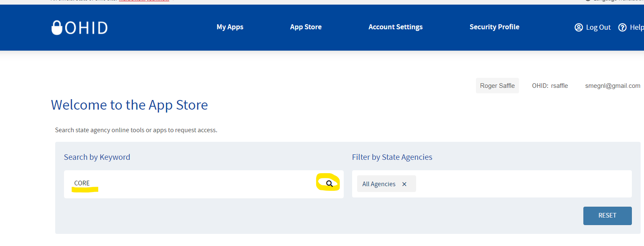Click the person icon beside Log Out
The image size is (644, 246).
[579, 27]
